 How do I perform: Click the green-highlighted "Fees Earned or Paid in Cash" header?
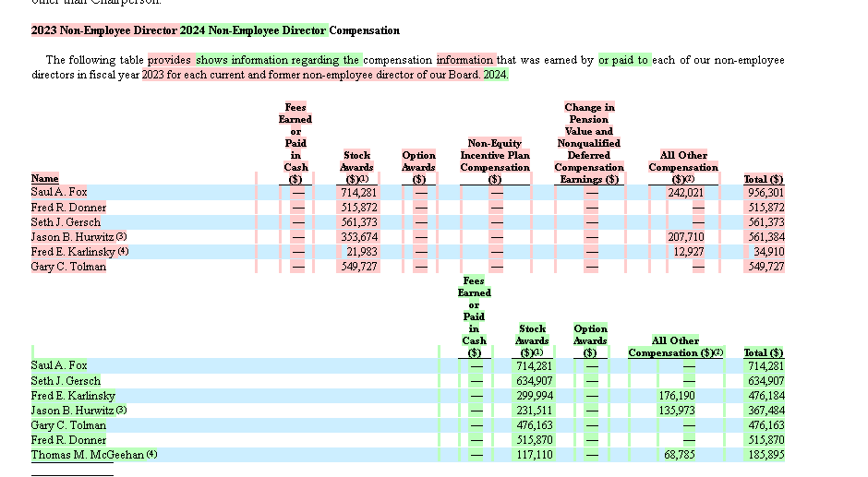pos(475,316)
